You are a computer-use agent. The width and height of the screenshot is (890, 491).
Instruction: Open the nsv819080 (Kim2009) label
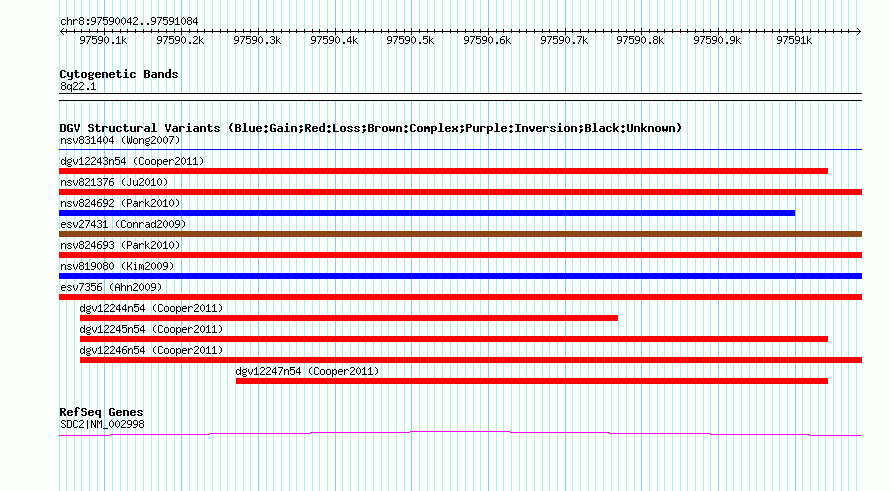point(117,266)
